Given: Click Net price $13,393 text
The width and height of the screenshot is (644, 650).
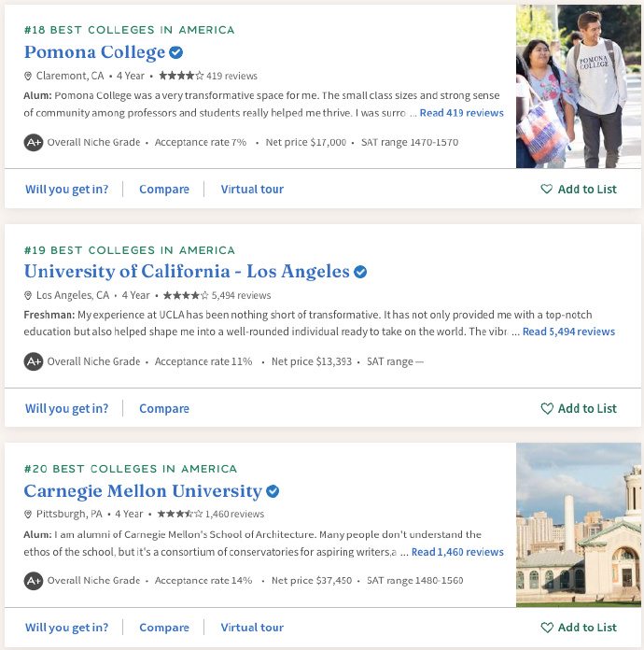Looking at the screenshot, I should 312,362.
